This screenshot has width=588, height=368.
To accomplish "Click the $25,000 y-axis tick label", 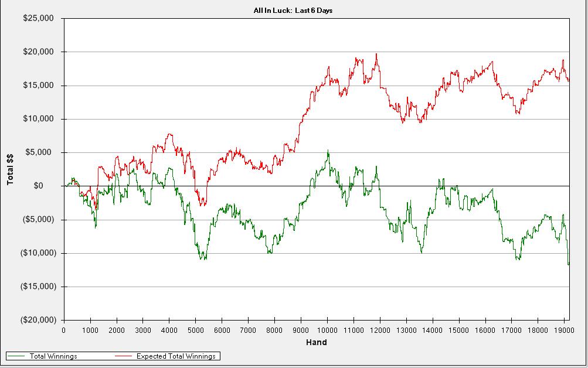I will tap(39, 18).
